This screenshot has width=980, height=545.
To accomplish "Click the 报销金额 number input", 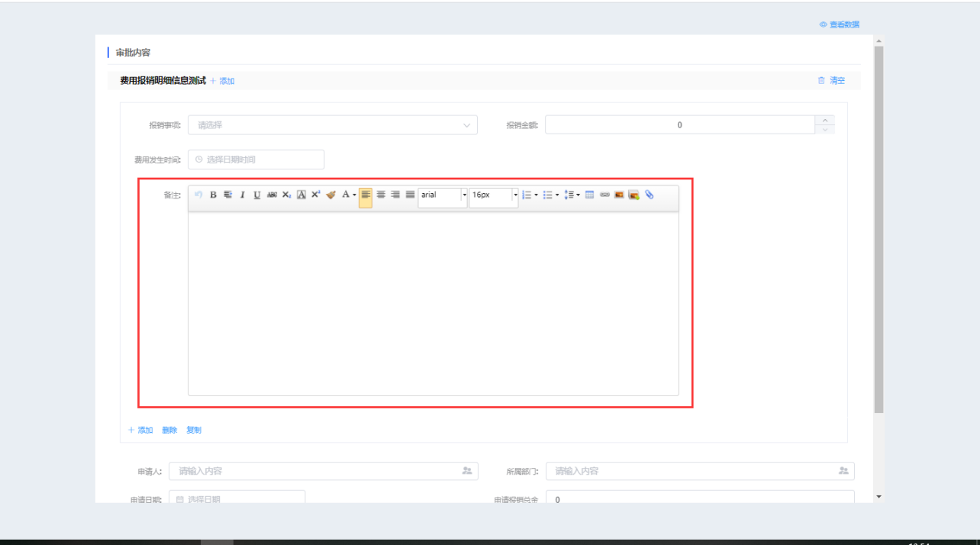I will [680, 125].
